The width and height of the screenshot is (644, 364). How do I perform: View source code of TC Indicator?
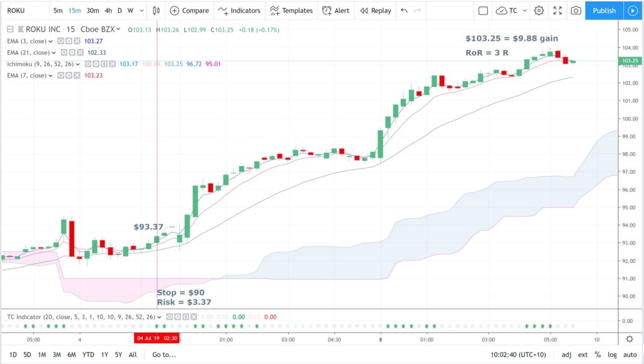[x=186, y=317]
